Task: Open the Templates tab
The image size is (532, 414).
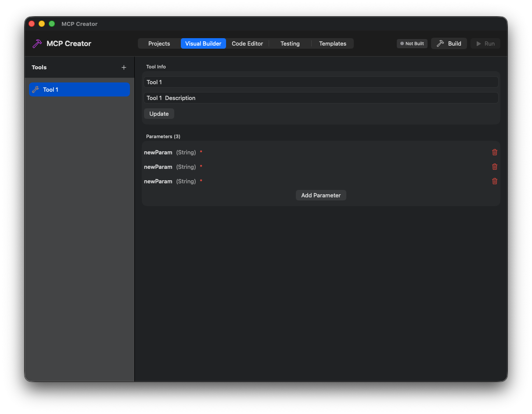Action: (x=332, y=43)
